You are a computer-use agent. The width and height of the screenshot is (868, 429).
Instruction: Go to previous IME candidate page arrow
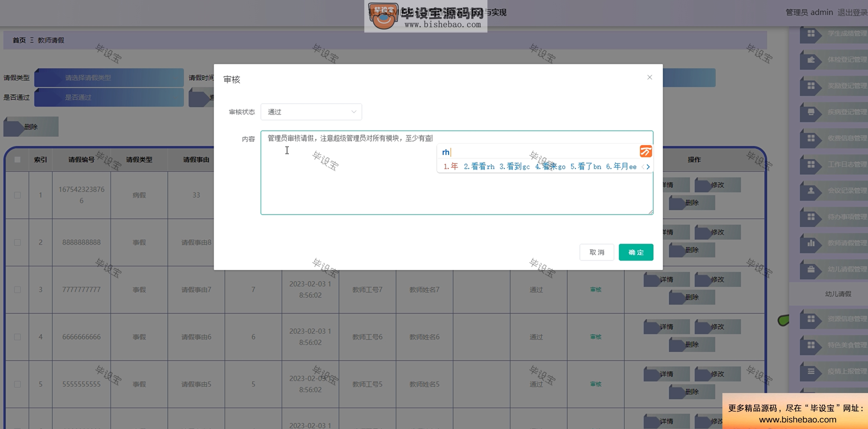643,167
